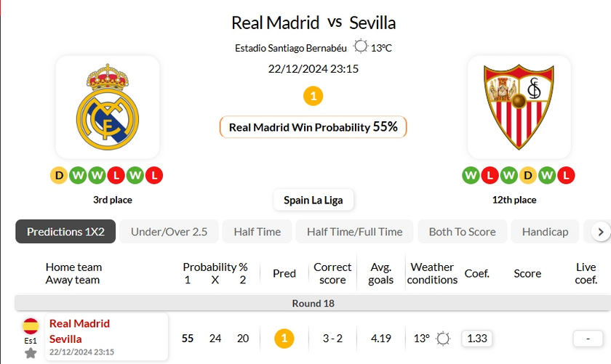Click the orange prediction 1 badge in row
The height and width of the screenshot is (364, 611).
pos(284,338)
